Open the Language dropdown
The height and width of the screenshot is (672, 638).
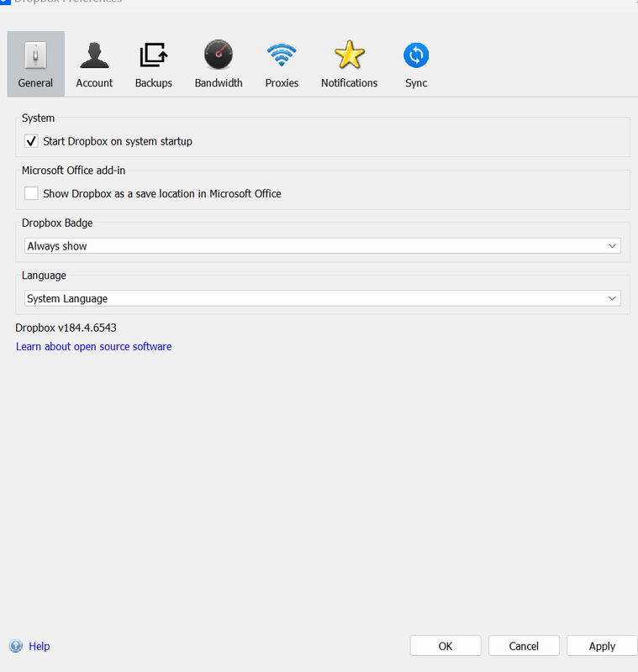click(x=323, y=298)
